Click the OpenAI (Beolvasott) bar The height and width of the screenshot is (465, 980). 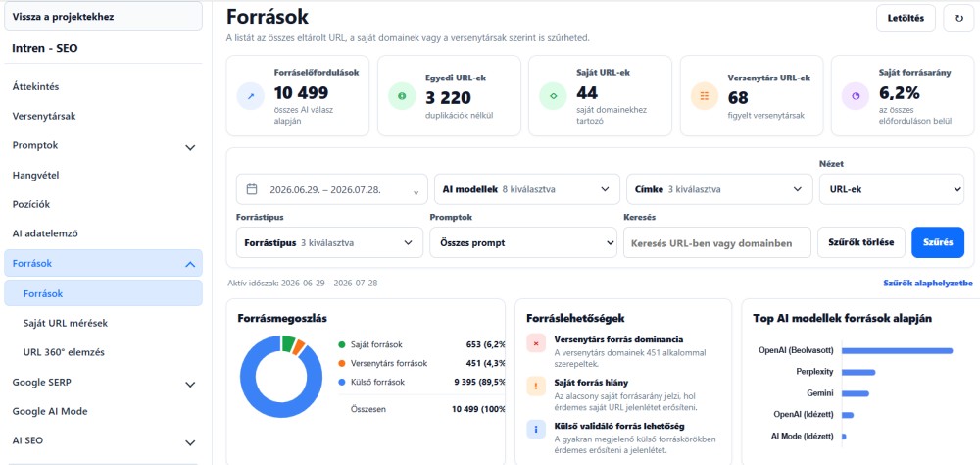(x=897, y=350)
